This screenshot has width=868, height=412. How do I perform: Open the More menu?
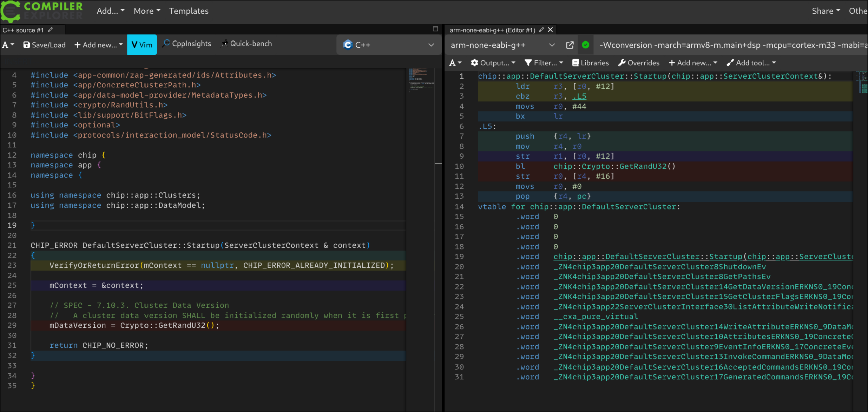coord(147,11)
